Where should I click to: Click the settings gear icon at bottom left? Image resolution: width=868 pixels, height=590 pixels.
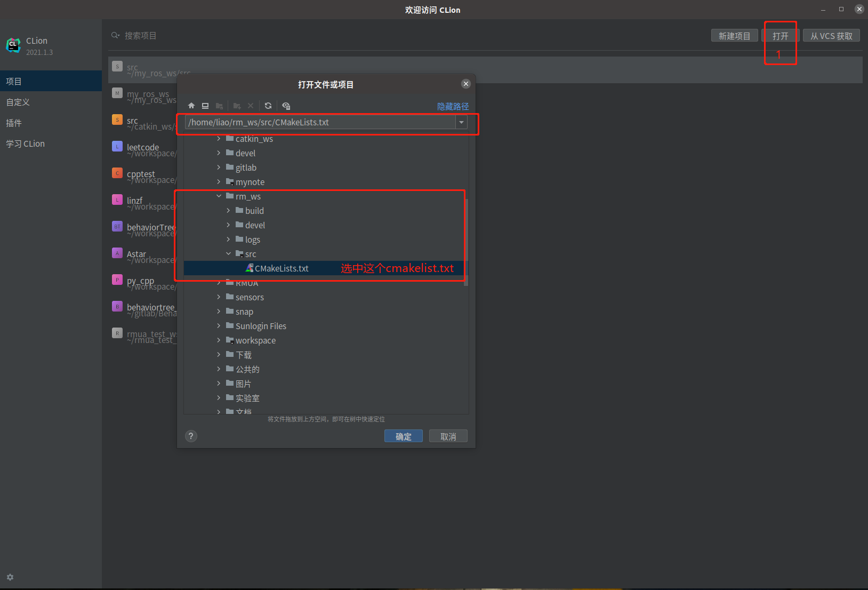click(10, 577)
